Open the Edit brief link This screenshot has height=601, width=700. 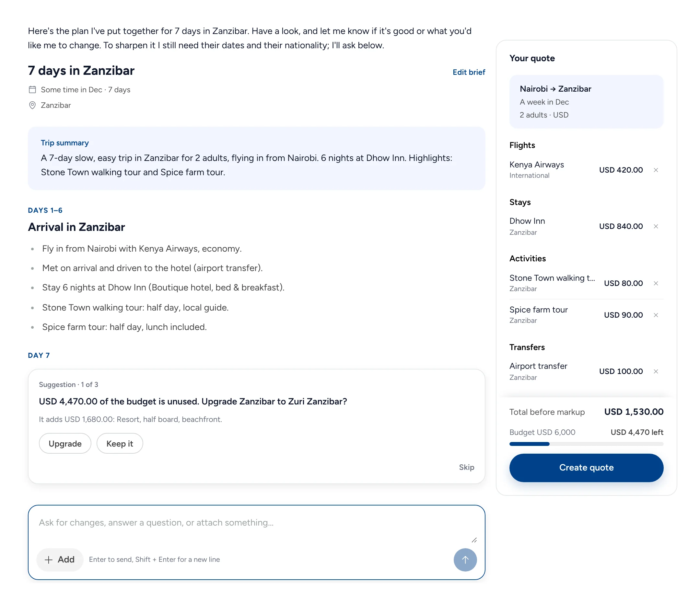(469, 72)
